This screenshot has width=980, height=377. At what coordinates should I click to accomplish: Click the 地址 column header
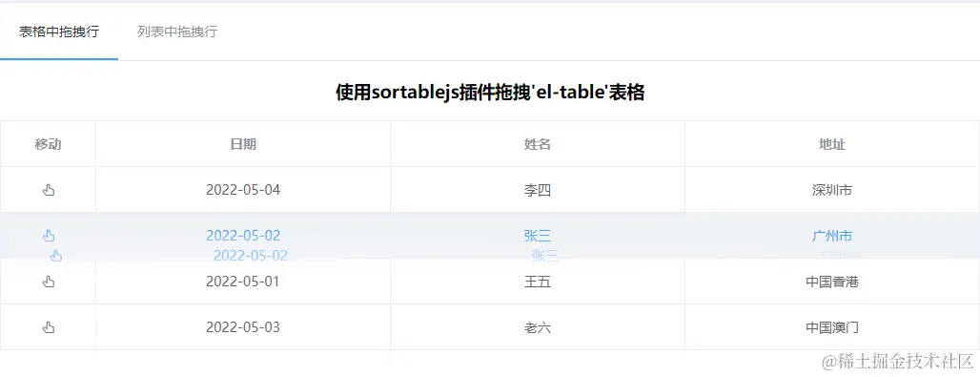click(832, 144)
